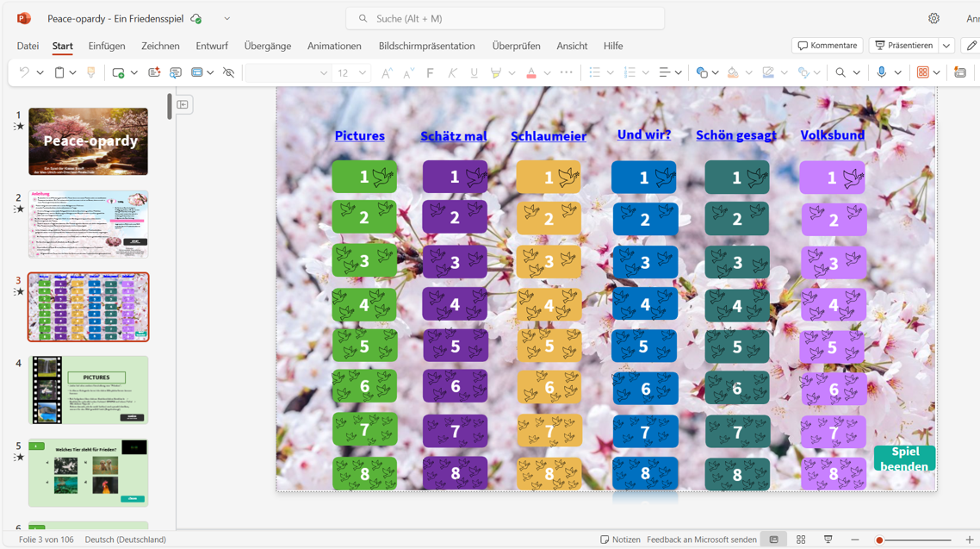Click the Format Painter brush icon
980x549 pixels.
tap(90, 73)
